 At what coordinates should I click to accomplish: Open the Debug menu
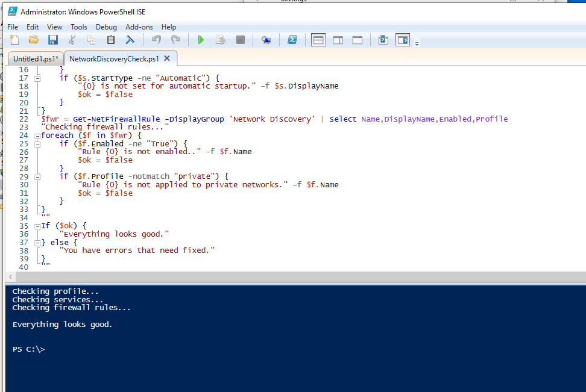coord(106,27)
